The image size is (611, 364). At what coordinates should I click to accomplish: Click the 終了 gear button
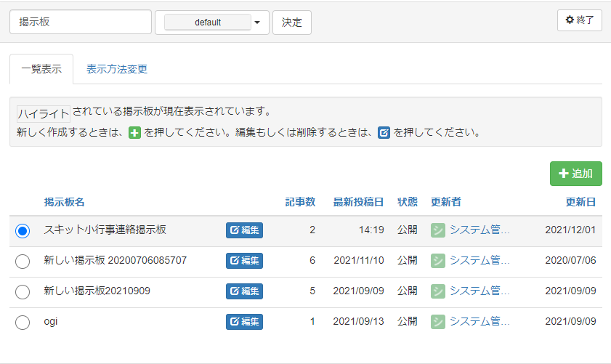tap(579, 20)
